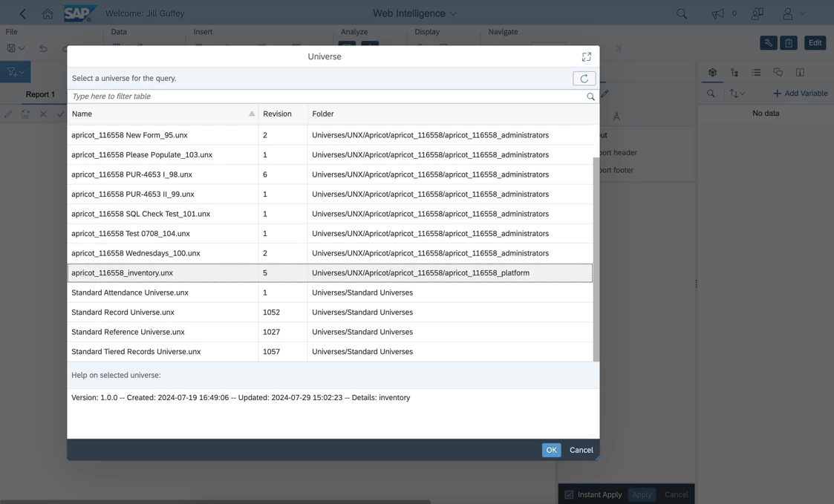
Task: Click the back arrow in the header
Action: coord(22,14)
